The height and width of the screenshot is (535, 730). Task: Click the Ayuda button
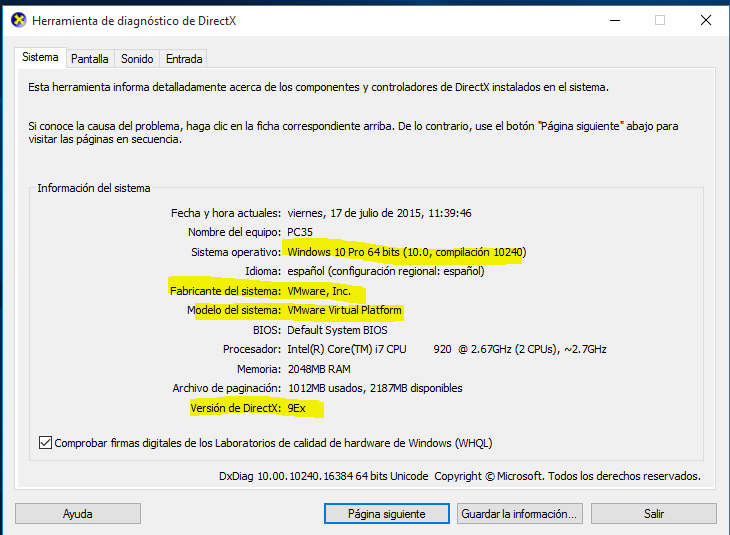point(78,514)
